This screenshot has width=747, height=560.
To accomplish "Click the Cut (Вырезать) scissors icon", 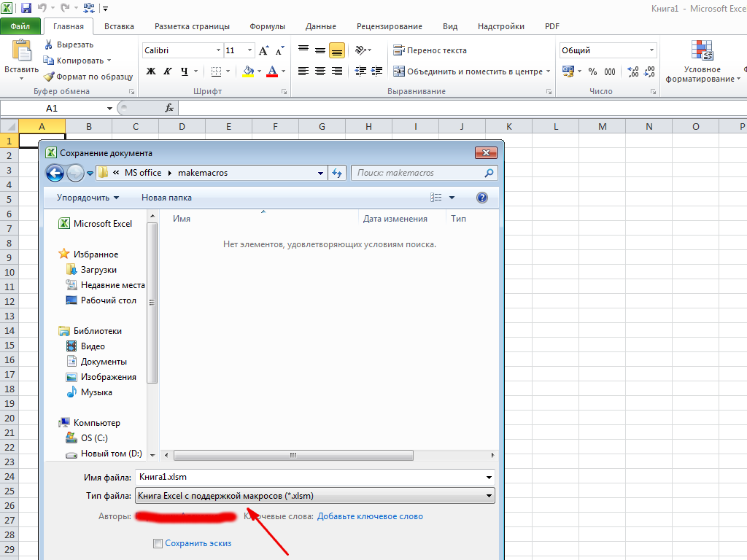I will point(49,44).
